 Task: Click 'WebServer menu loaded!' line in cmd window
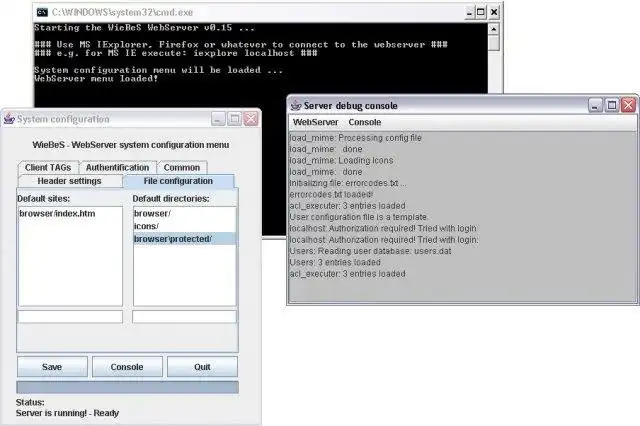coord(96,78)
